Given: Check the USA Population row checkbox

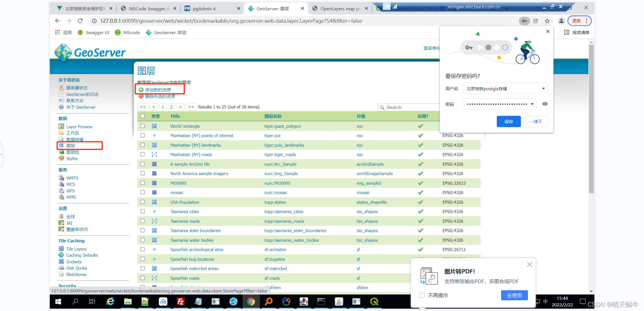Looking at the screenshot, I should (143, 202).
